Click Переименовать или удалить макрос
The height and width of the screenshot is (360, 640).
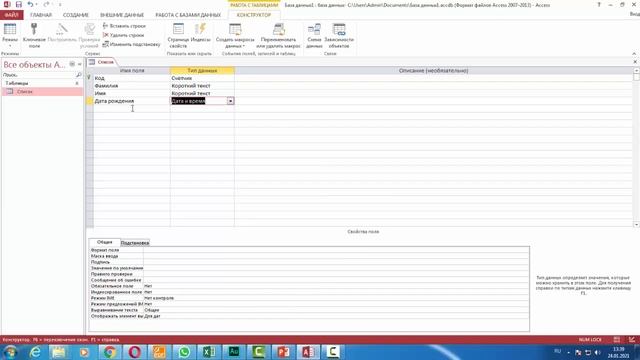(278, 36)
